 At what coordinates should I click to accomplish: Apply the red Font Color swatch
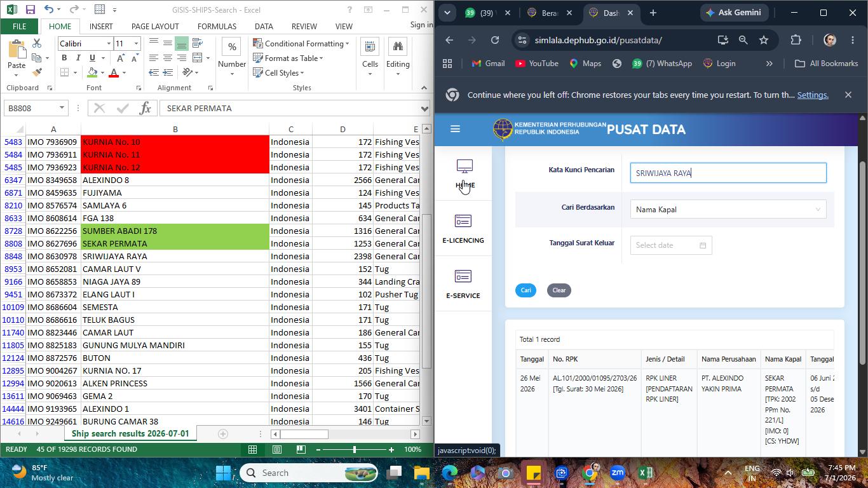pos(114,72)
